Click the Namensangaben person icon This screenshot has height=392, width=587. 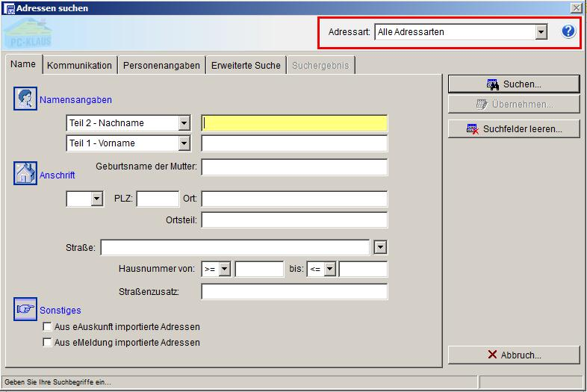click(25, 99)
